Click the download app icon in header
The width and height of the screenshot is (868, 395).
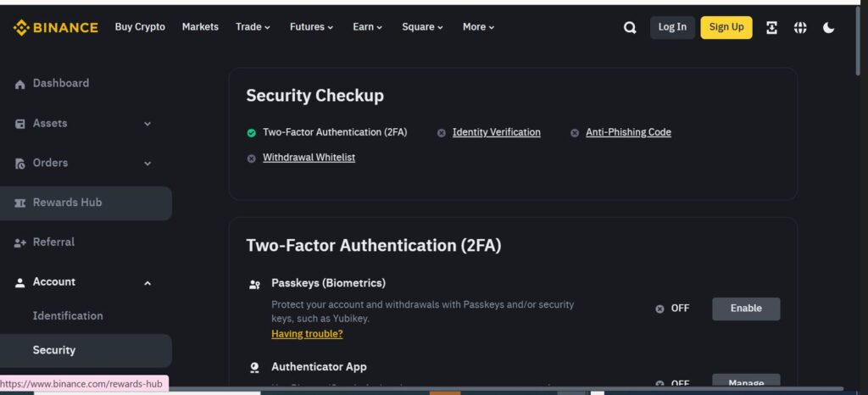(x=771, y=28)
